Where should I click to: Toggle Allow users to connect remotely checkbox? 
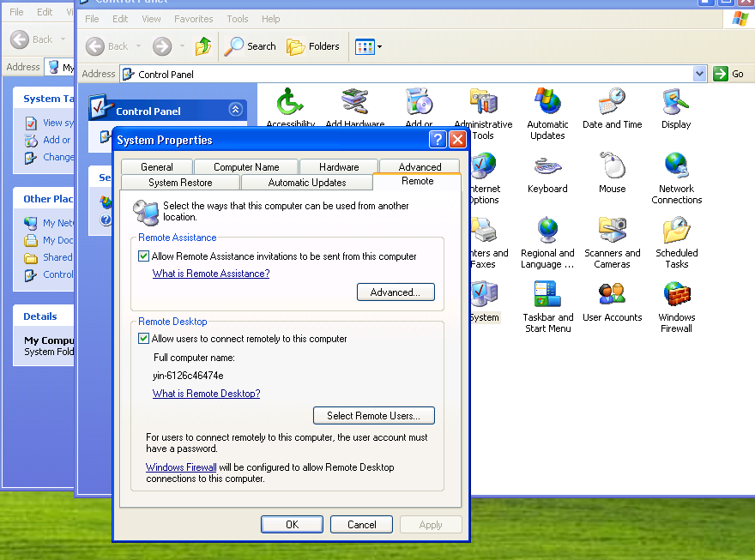[x=144, y=339]
